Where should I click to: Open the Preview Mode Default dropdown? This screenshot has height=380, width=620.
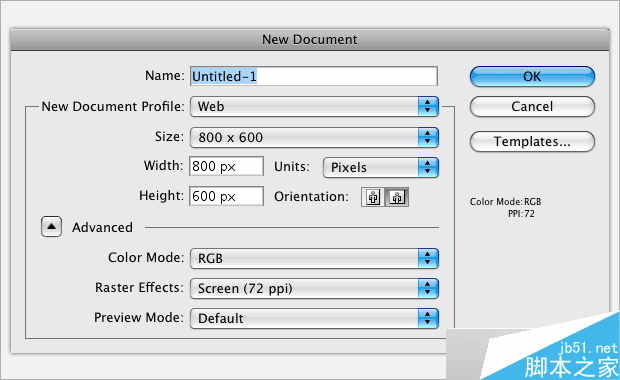point(314,318)
